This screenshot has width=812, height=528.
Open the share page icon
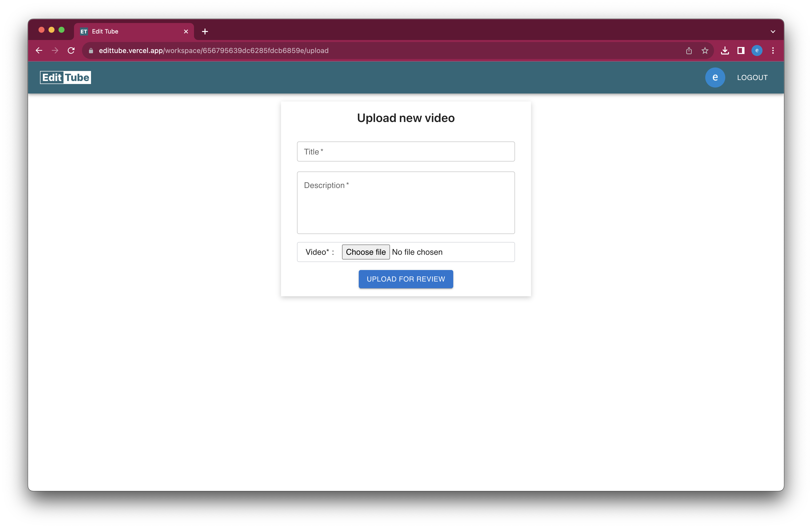[x=689, y=50]
